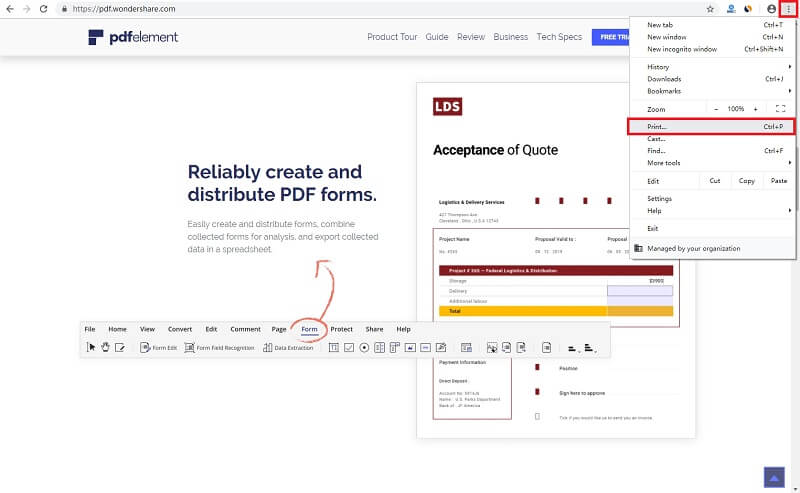This screenshot has height=493, width=800.
Task: Click Cut in the Edit row
Action: [x=715, y=181]
